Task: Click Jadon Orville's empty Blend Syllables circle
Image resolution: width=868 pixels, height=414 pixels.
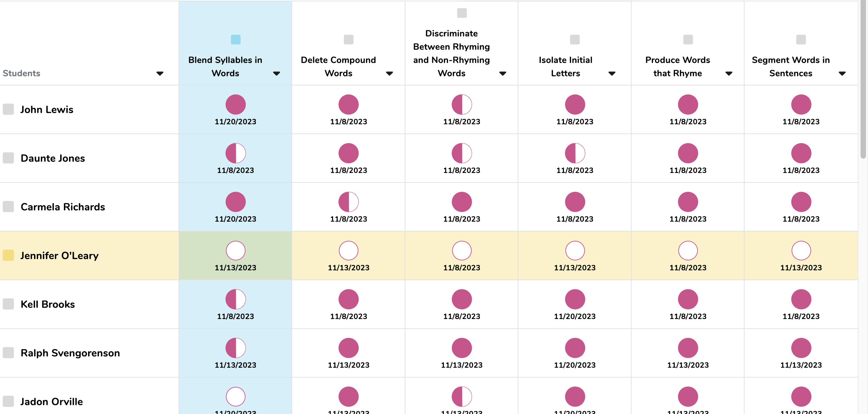Action: (235, 397)
